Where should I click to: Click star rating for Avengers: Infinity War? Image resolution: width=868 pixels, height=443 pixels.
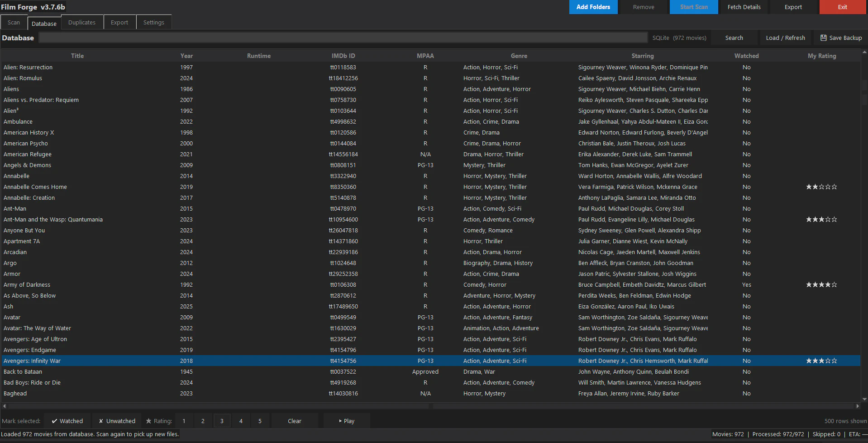[821, 361]
